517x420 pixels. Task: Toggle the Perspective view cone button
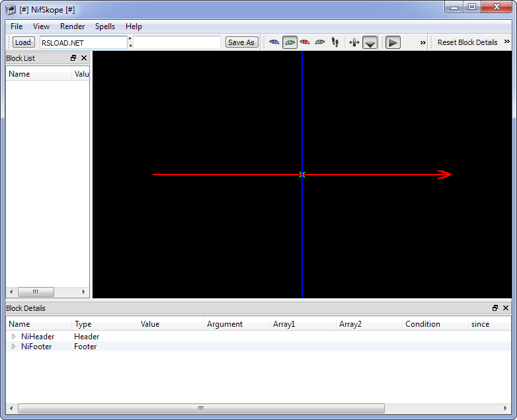coord(370,42)
